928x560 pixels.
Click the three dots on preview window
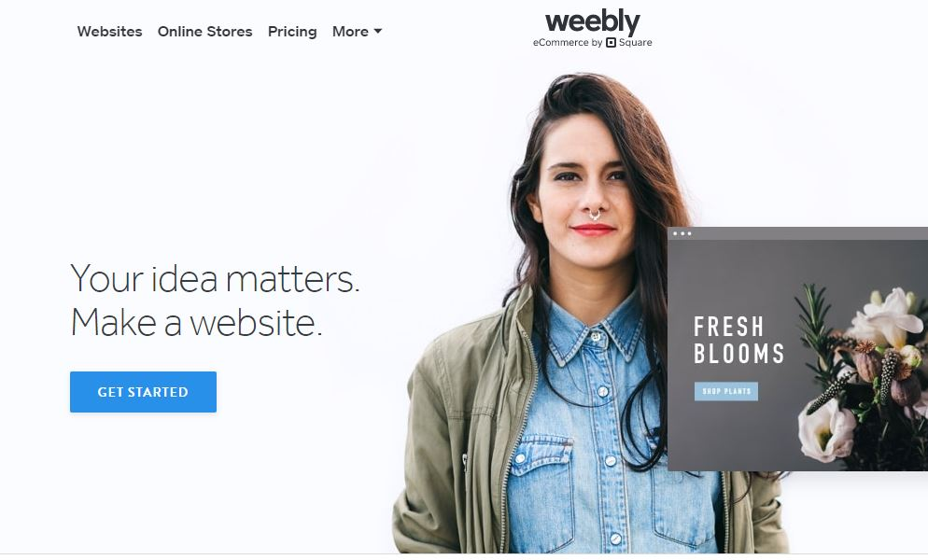(x=682, y=233)
